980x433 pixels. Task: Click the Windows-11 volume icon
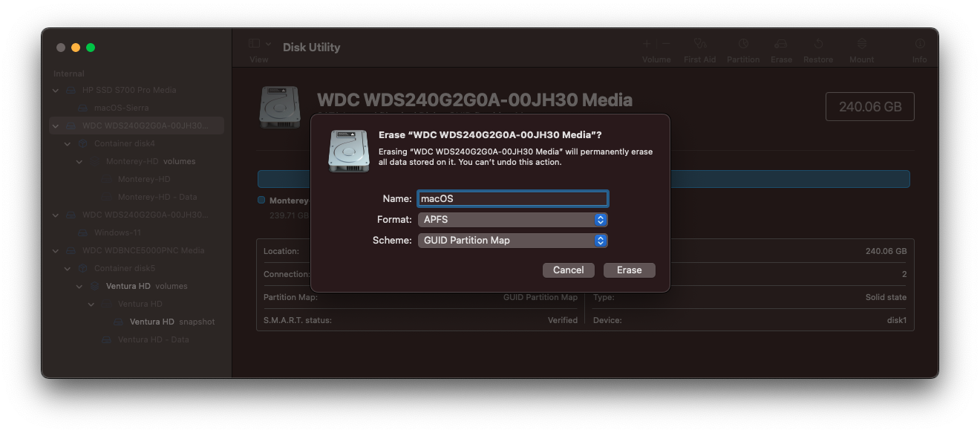tap(83, 232)
